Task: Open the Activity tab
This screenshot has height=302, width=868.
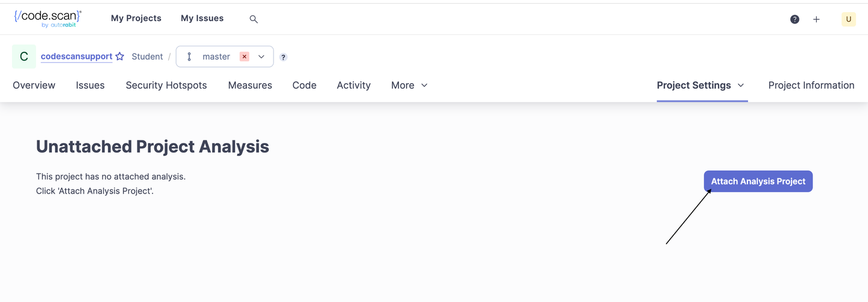Action: (x=354, y=86)
